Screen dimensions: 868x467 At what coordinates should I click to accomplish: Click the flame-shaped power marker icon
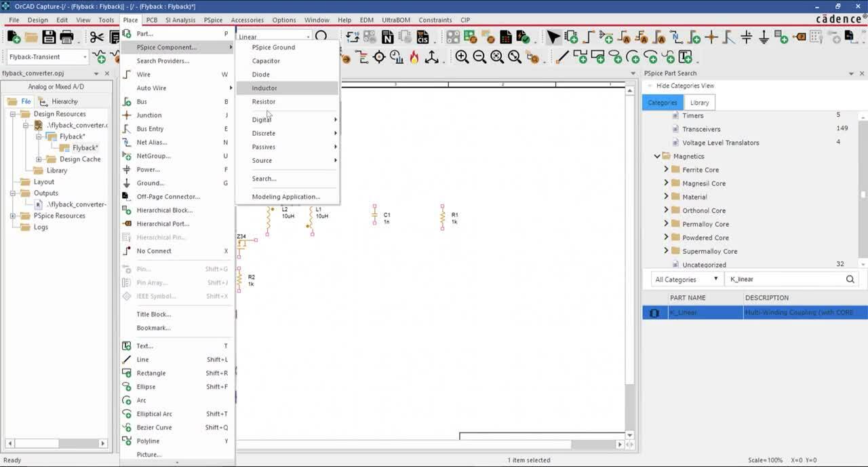pyautogui.click(x=414, y=57)
